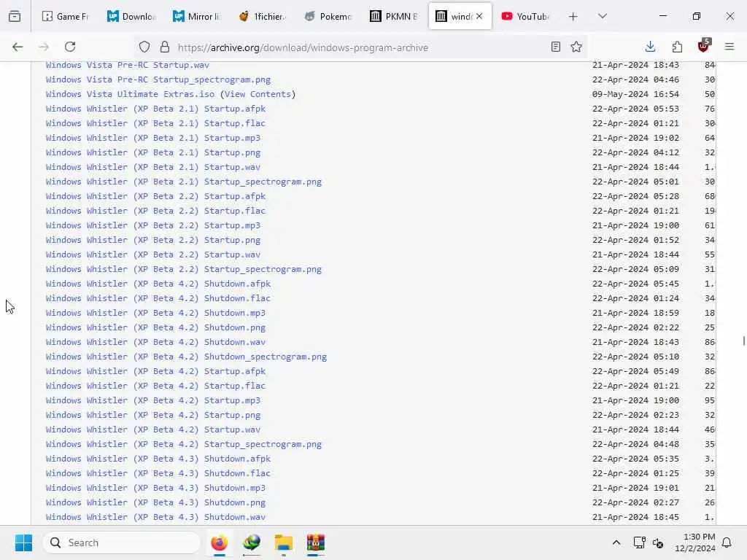Image resolution: width=747 pixels, height=560 pixels.
Task: Click the taskbar Search box
Action: 122,542
